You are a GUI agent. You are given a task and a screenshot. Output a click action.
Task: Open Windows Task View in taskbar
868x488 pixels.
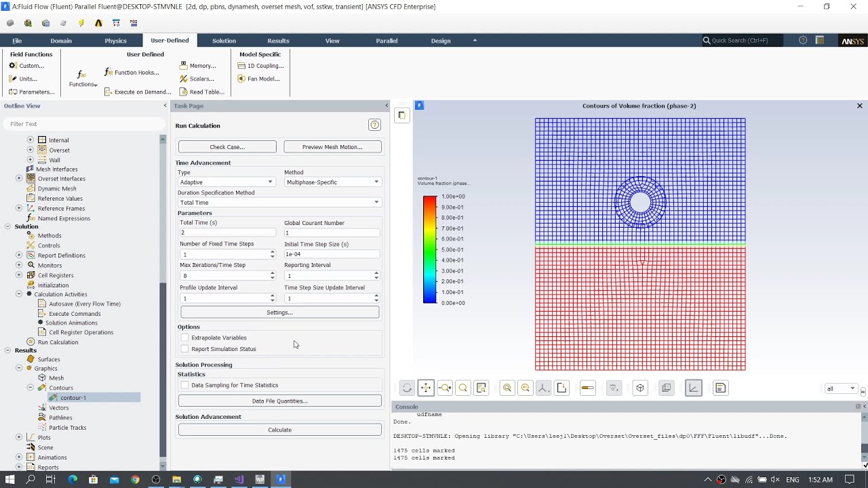coord(50,480)
